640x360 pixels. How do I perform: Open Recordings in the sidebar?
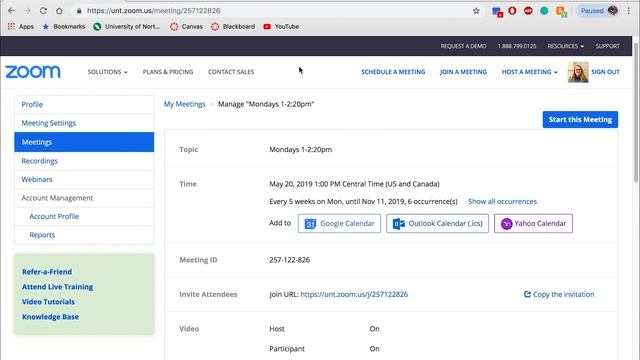click(84, 161)
